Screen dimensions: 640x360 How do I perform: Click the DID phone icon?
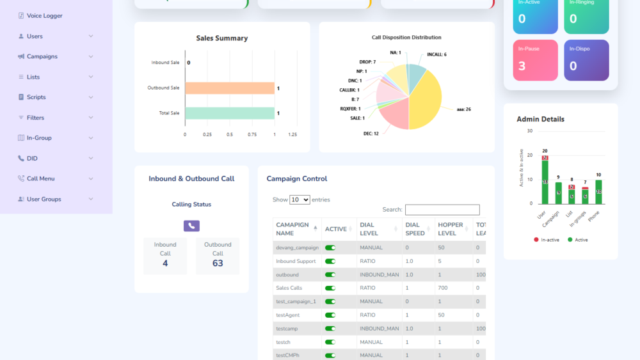tap(21, 158)
